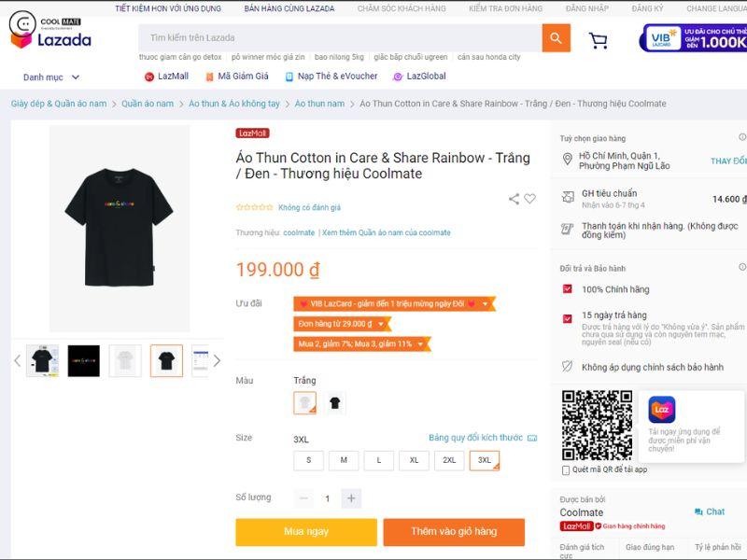Image resolution: width=747 pixels, height=560 pixels.
Task: Click Thêm vào giỏ hàng button
Action: coord(454,532)
